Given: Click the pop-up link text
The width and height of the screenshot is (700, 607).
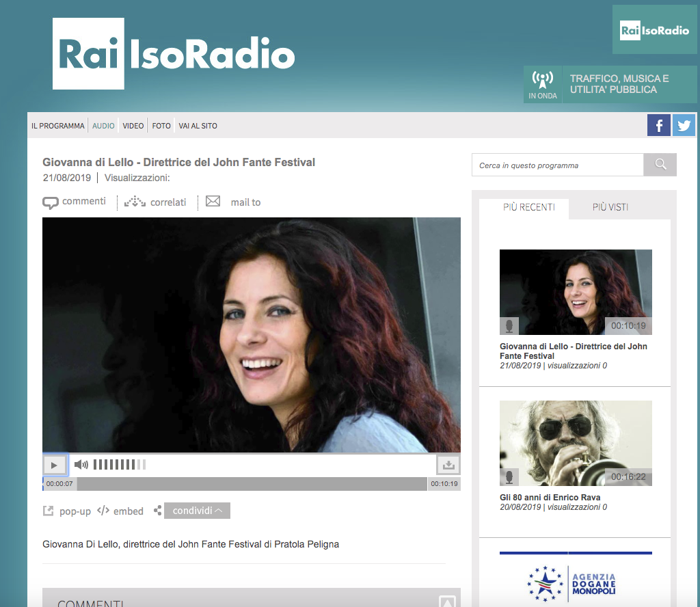Looking at the screenshot, I should tap(75, 511).
